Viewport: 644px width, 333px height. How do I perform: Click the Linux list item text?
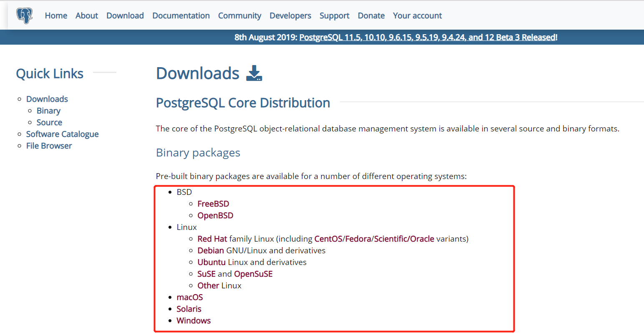point(187,227)
